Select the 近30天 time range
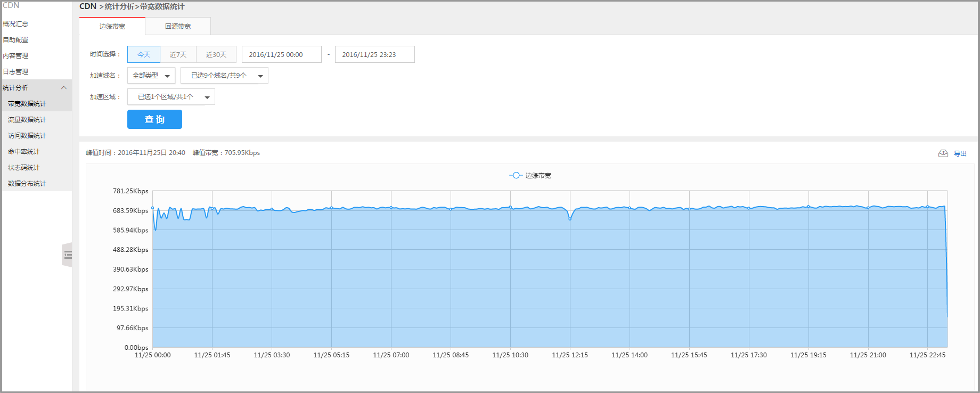This screenshot has width=980, height=393. click(216, 54)
